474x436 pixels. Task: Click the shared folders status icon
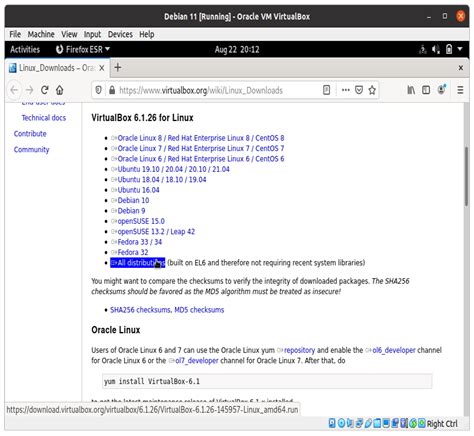(x=377, y=423)
